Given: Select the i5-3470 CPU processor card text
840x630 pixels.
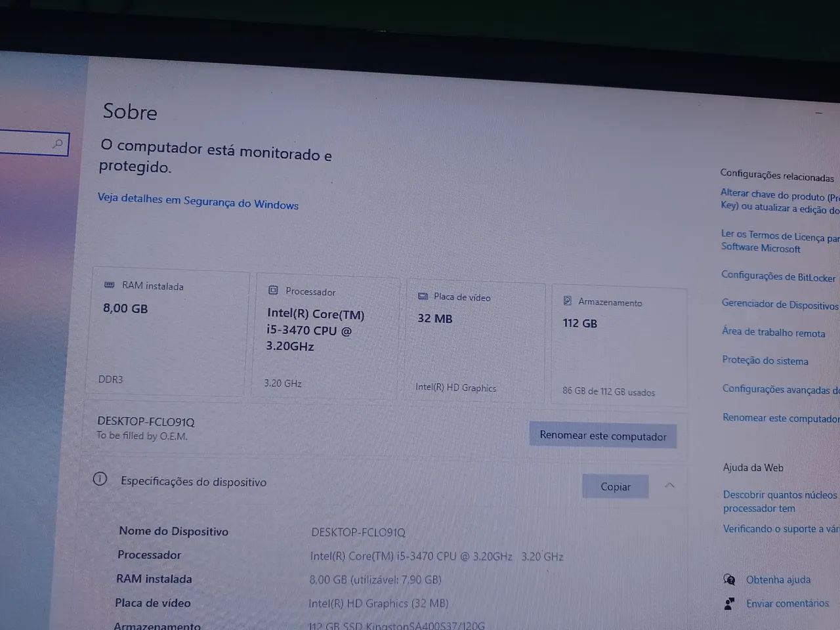Looking at the screenshot, I should click(x=315, y=330).
